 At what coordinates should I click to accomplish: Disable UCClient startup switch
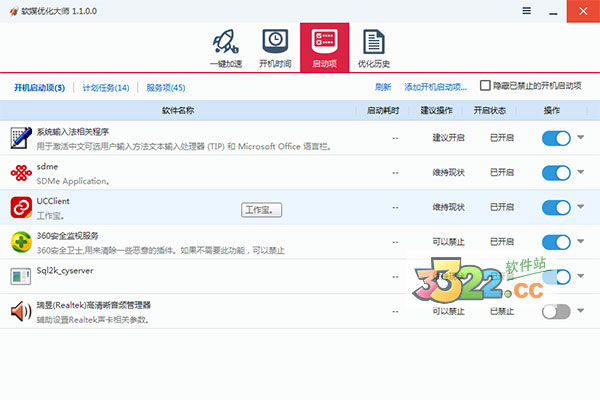coord(556,207)
